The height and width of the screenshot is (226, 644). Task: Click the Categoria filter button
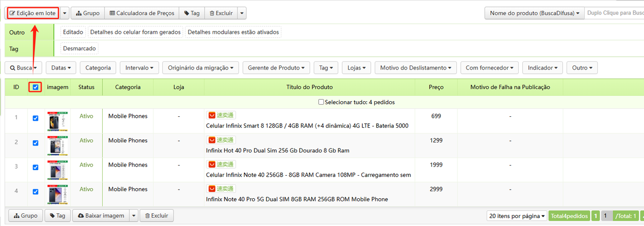tap(98, 67)
